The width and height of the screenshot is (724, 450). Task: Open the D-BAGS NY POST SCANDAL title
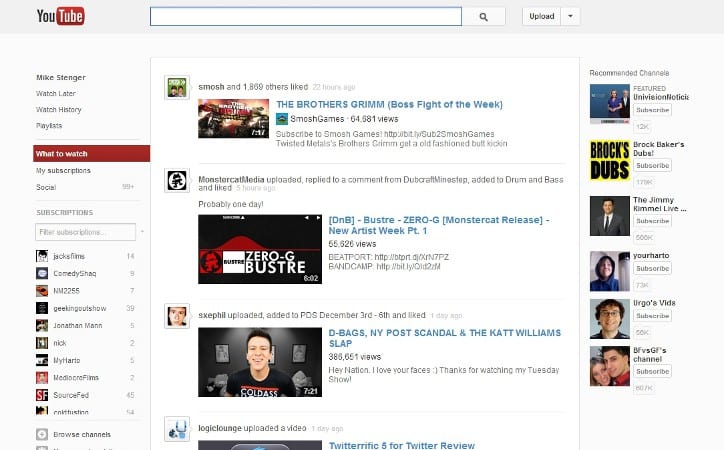pyautogui.click(x=445, y=338)
